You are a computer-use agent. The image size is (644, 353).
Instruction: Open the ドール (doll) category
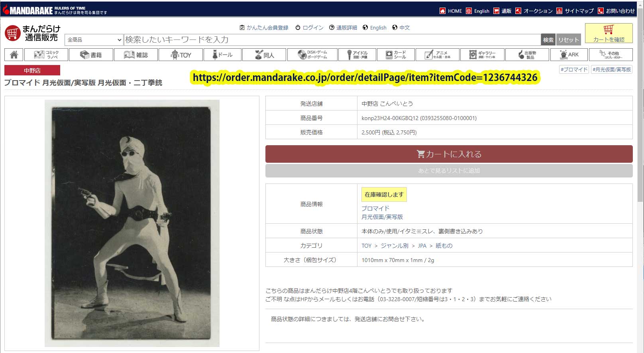pyautogui.click(x=223, y=55)
